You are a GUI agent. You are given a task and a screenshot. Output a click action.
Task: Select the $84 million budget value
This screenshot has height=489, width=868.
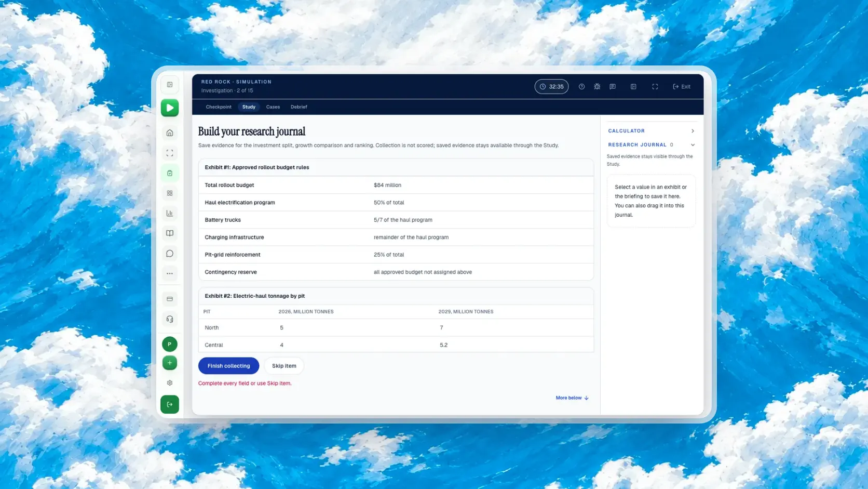click(388, 185)
